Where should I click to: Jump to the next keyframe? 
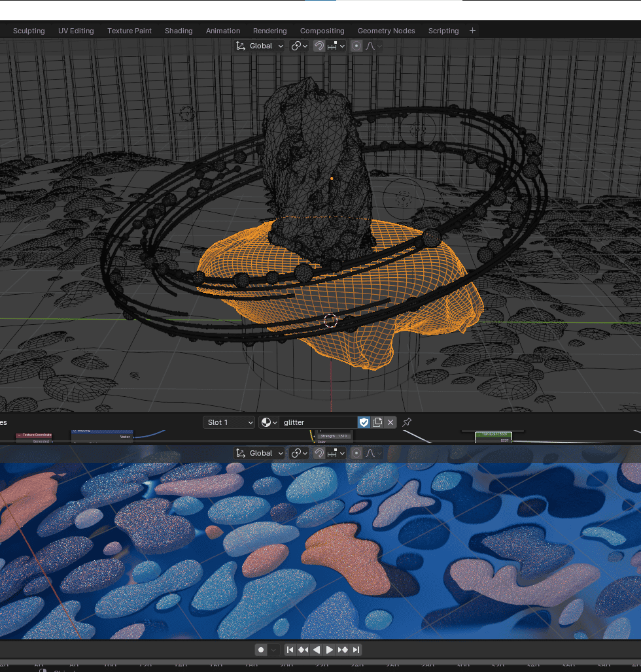[343, 650]
